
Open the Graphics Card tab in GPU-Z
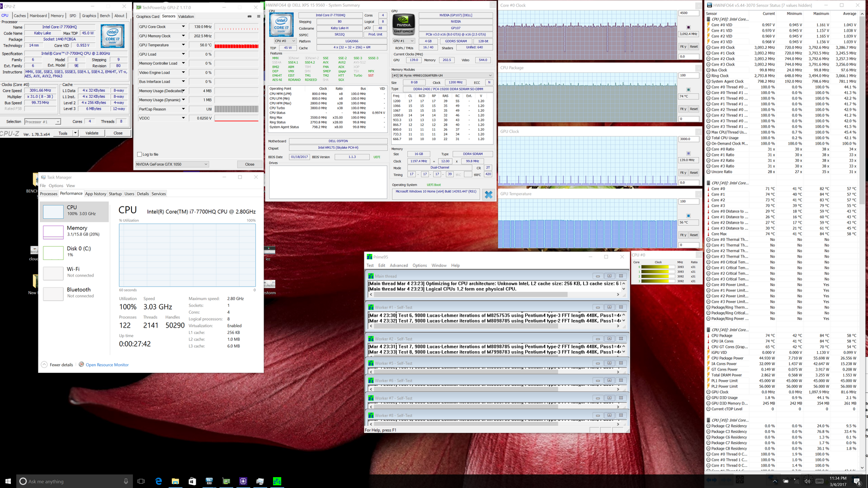(148, 16)
